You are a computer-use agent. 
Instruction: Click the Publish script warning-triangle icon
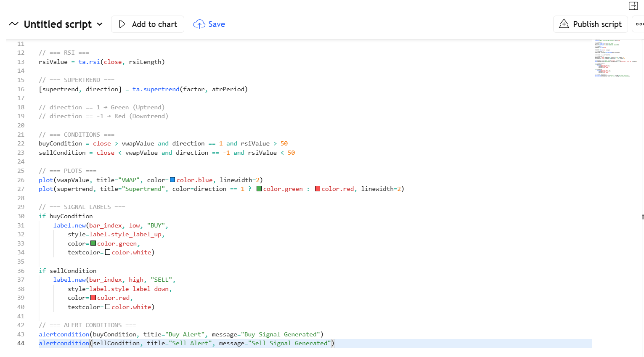coord(564,24)
